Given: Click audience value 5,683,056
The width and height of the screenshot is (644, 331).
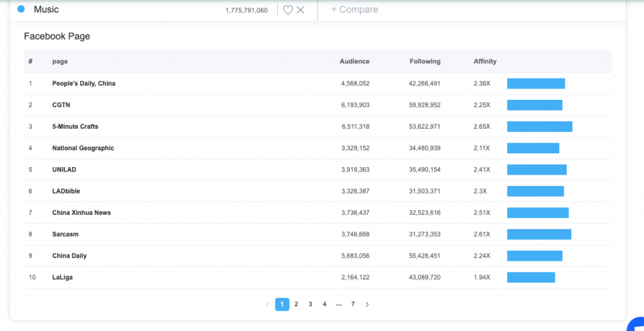Looking at the screenshot, I should (355, 256).
